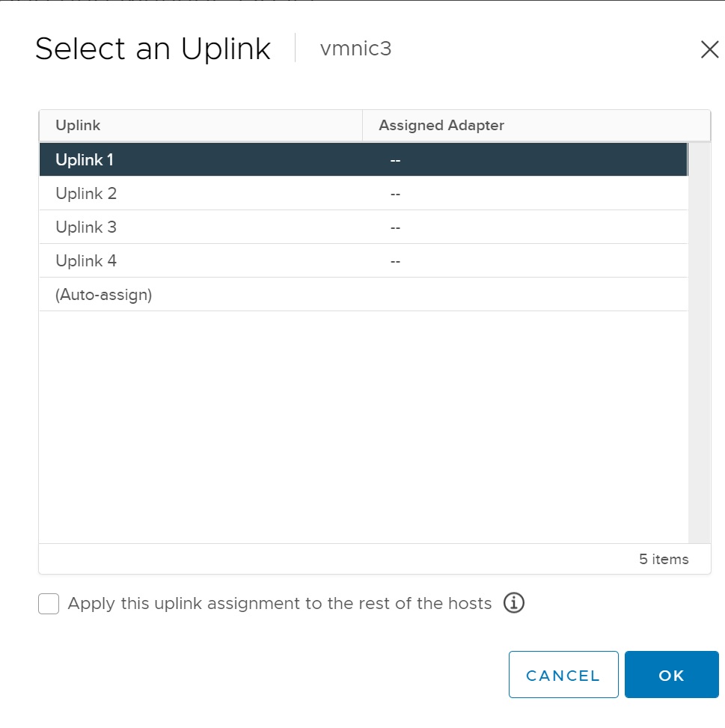
Task: Click the "5 items" footer count
Action: [664, 560]
